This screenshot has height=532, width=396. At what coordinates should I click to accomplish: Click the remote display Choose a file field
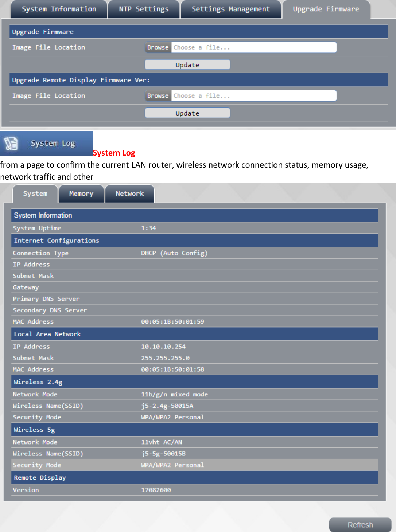[254, 95]
